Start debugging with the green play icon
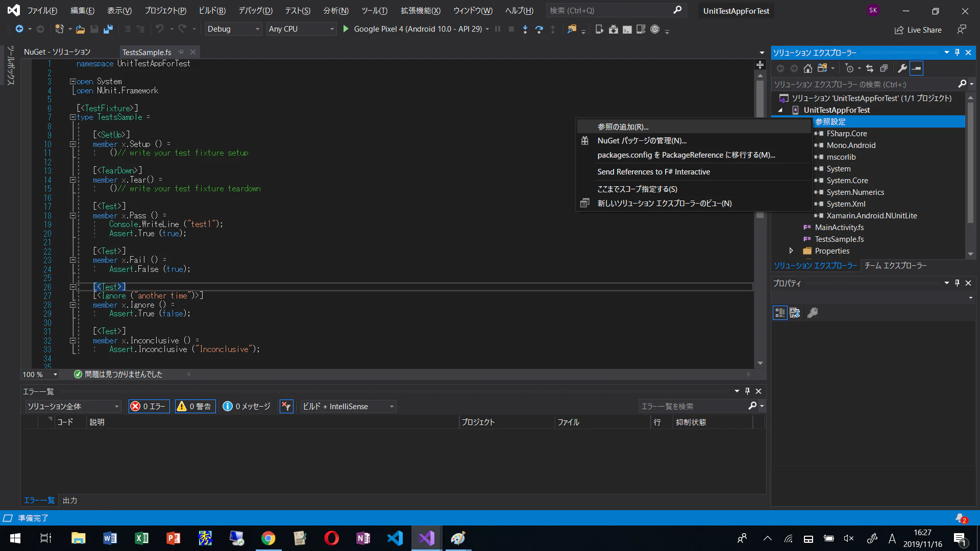The image size is (980, 551). coord(346,29)
